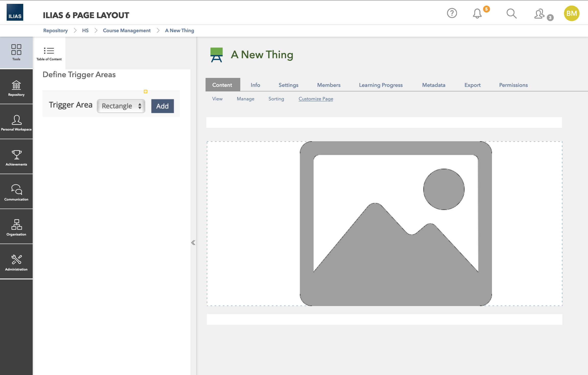The width and height of the screenshot is (588, 375).
Task: Open Repository in the main sidebar
Action: pos(16,88)
